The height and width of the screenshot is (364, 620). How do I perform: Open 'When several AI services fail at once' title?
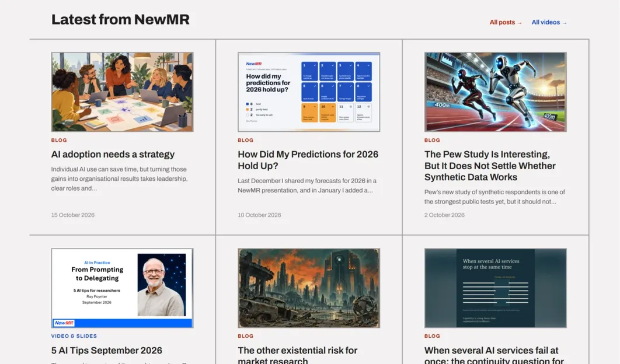pyautogui.click(x=494, y=355)
